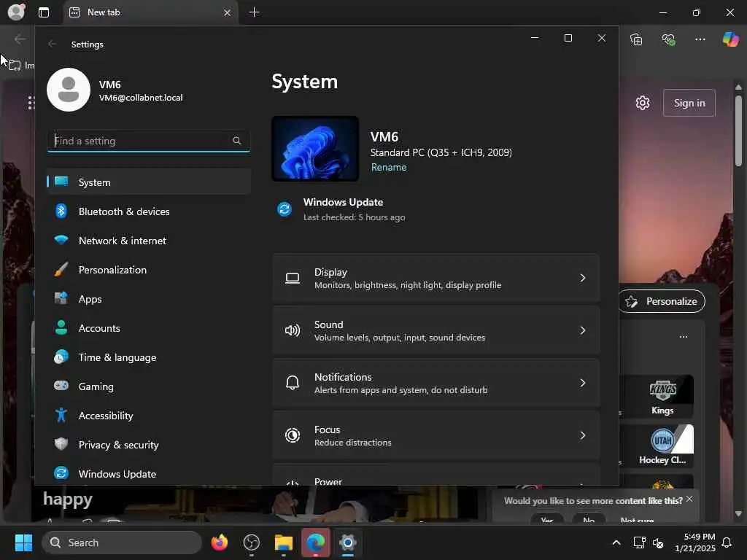This screenshot has width=747, height=560.
Task: Switch to Edge on taskbar
Action: coord(315,542)
